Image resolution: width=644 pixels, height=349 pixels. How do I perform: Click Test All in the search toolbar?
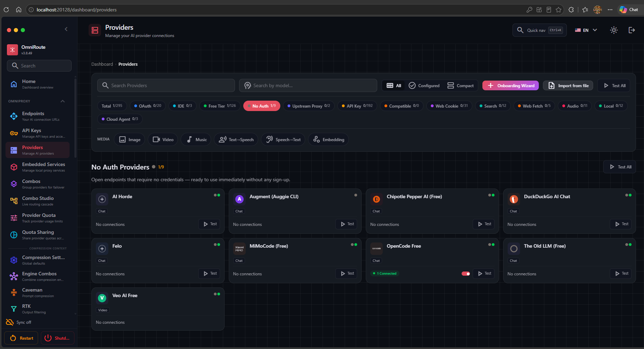coord(614,86)
